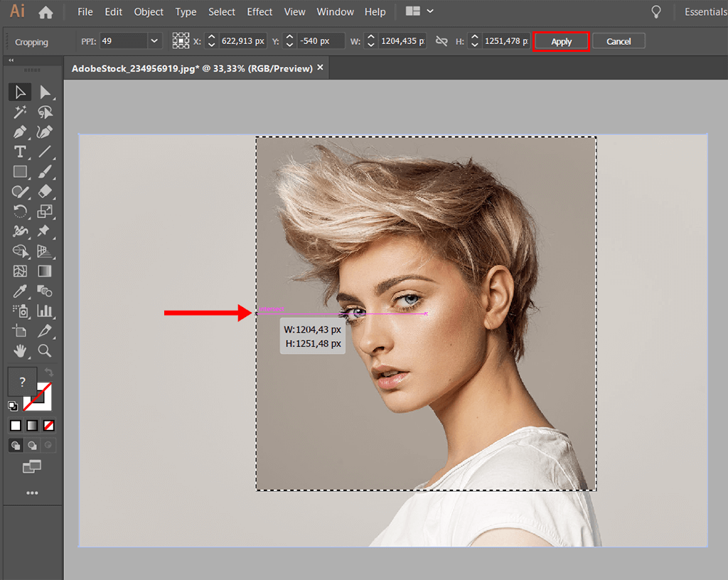Grab the Eyedropper tool
Screen dimensions: 728x580
(x=20, y=291)
